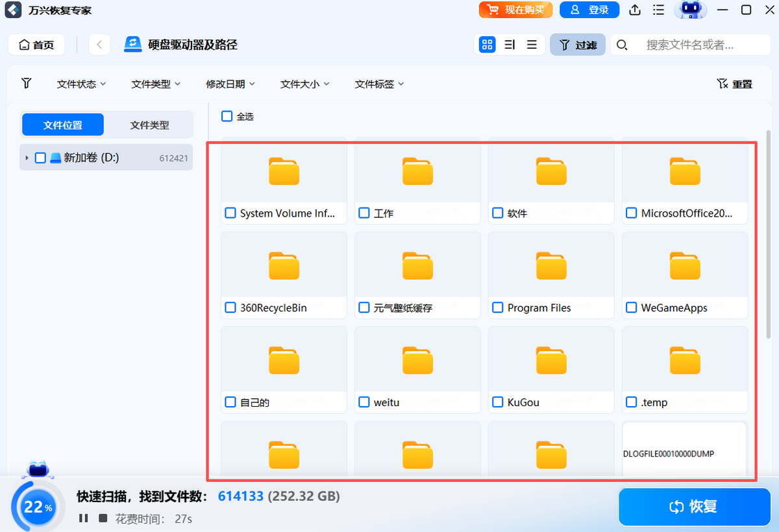Switch to detail list view
This screenshot has width=779, height=532.
(510, 45)
